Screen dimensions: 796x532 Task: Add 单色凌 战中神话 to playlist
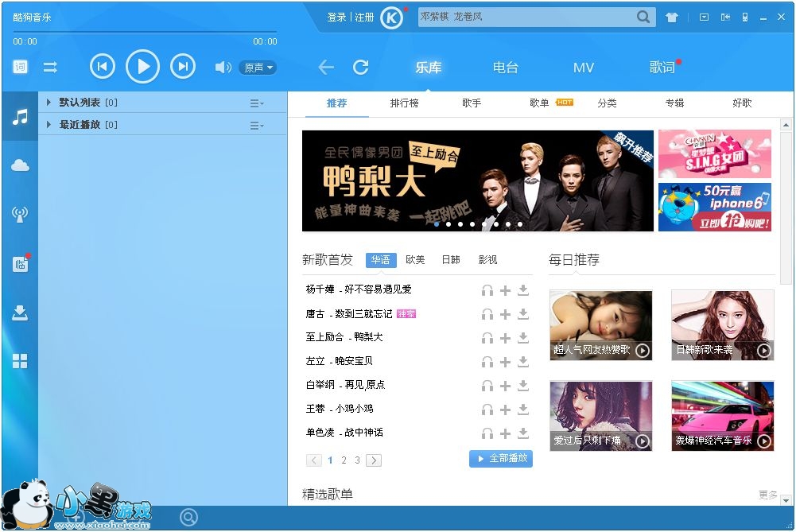(505, 433)
